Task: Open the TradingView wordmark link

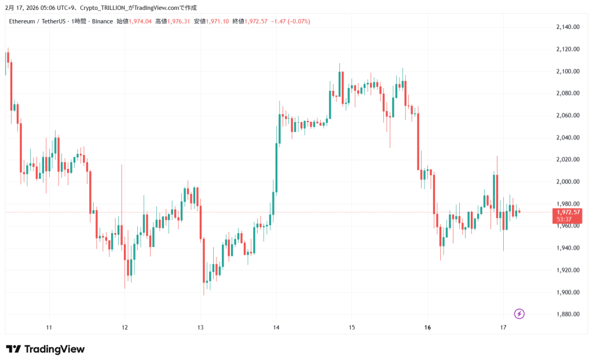Action: tap(54, 350)
